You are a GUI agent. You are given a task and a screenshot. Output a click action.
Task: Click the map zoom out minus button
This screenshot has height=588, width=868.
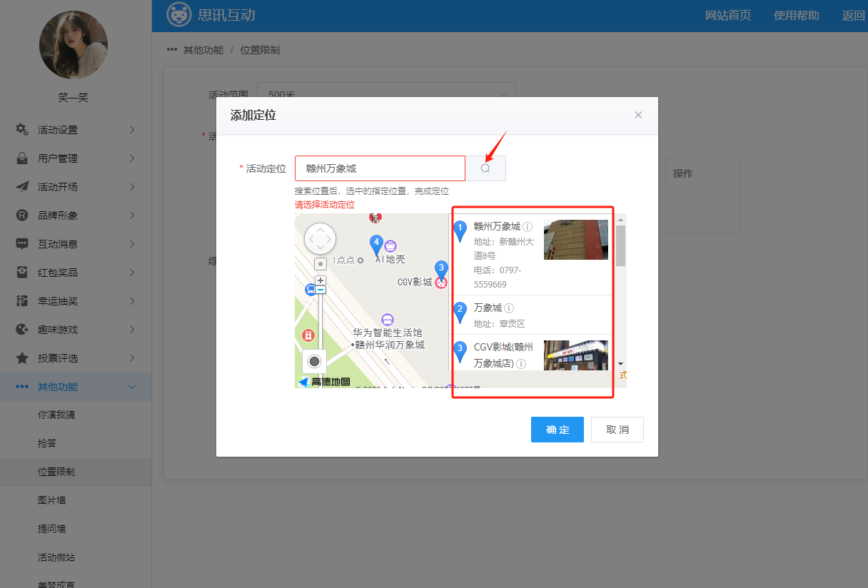(321, 290)
